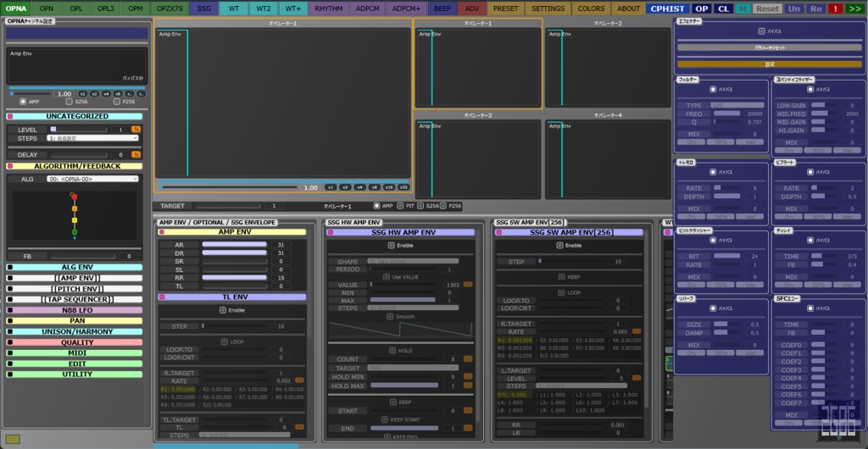Click orange button beside SSG SW RATE 0.001

tap(637, 331)
